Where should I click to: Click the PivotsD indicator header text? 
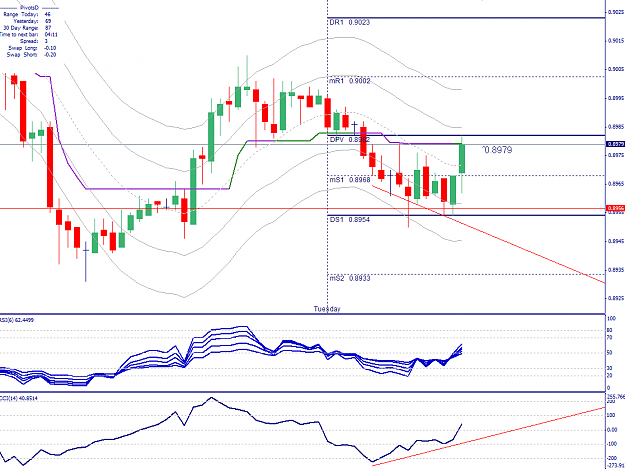pos(29,8)
